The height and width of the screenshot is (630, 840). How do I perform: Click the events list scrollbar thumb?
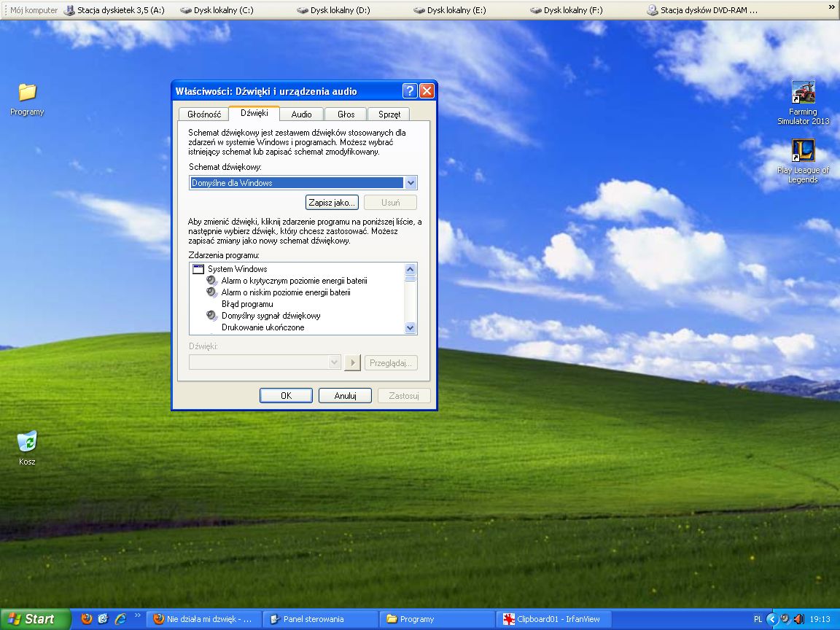click(x=411, y=279)
